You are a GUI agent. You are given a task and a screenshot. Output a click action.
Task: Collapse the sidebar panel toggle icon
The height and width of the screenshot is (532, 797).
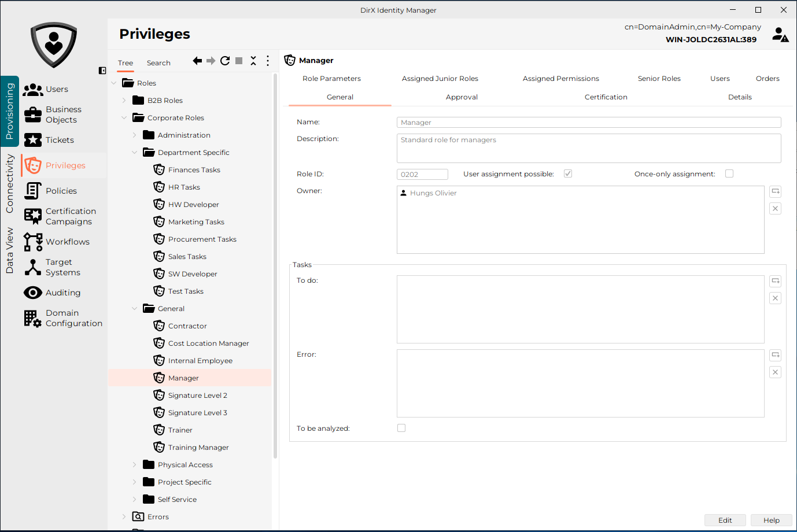click(102, 71)
